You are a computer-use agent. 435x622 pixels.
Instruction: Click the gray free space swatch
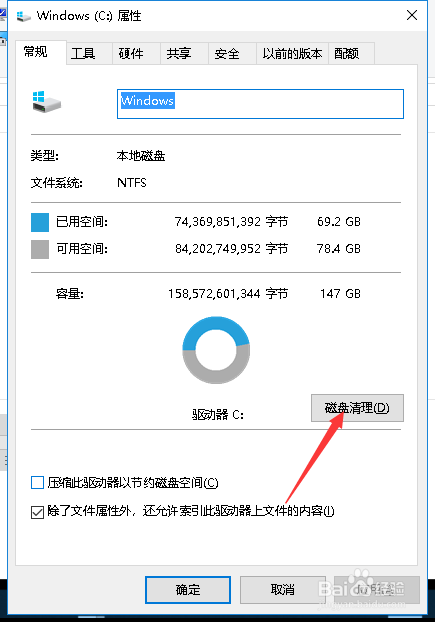pos(40,250)
